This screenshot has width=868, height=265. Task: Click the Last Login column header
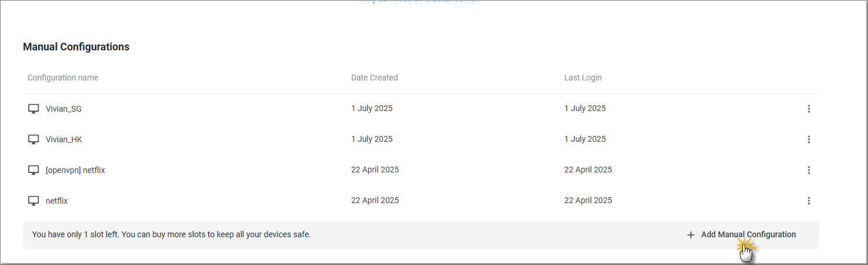583,78
